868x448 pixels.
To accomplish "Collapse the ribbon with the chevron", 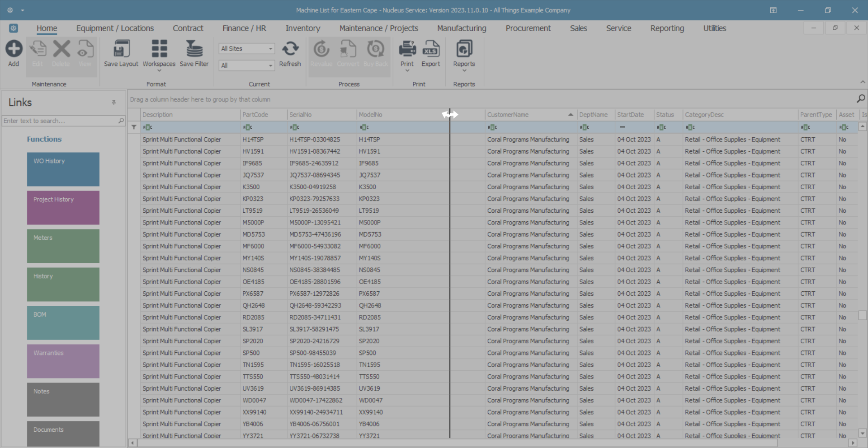I will [863, 82].
